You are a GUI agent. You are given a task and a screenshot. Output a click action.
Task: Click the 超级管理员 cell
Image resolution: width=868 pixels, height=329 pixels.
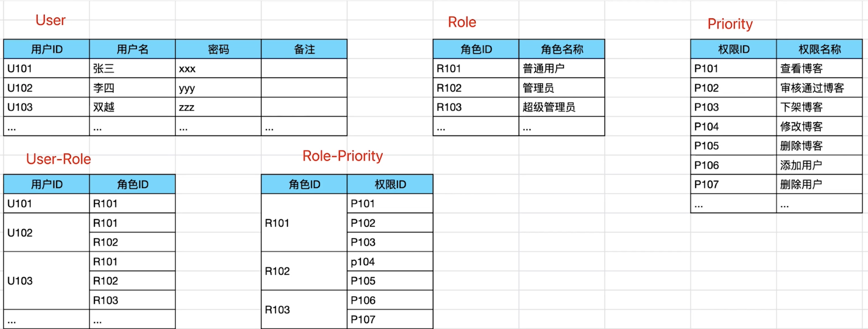[x=561, y=107]
